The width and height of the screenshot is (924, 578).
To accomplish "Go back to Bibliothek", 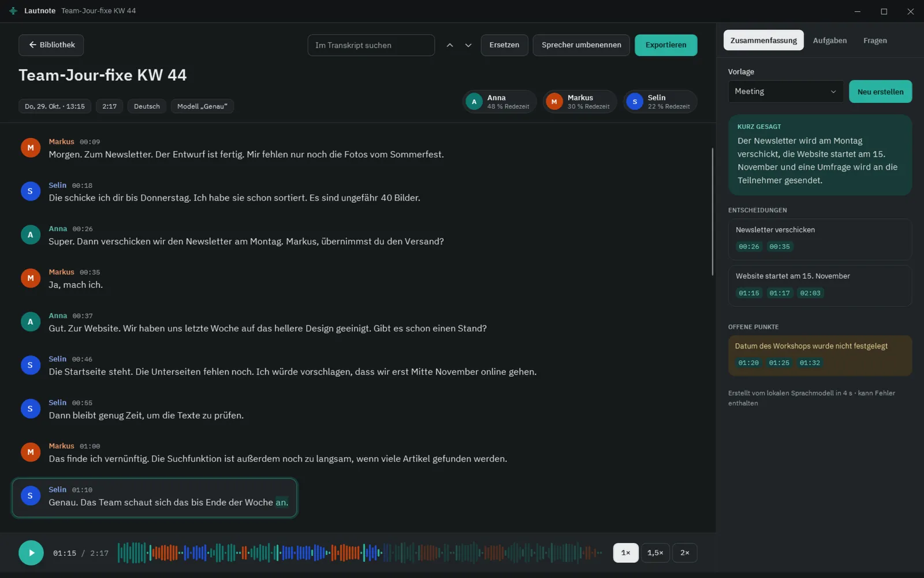I will tap(51, 45).
